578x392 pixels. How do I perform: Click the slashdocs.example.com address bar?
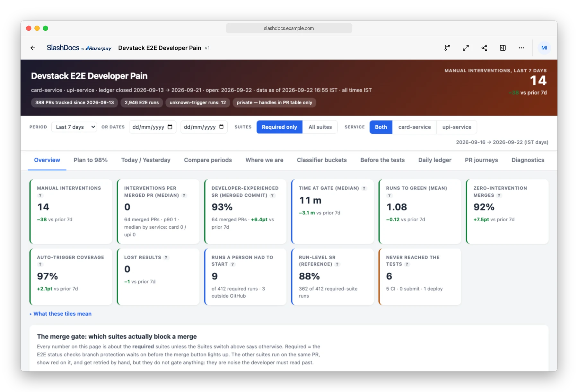289,28
